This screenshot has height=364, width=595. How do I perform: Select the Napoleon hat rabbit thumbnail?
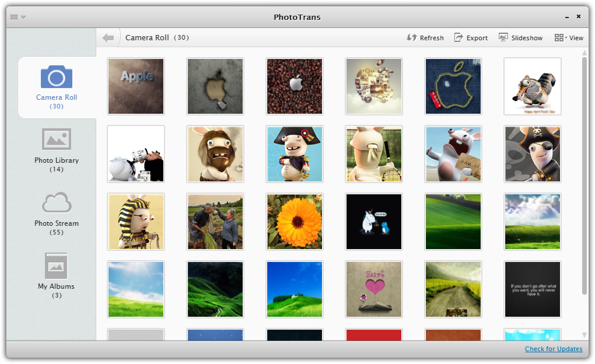295,154
